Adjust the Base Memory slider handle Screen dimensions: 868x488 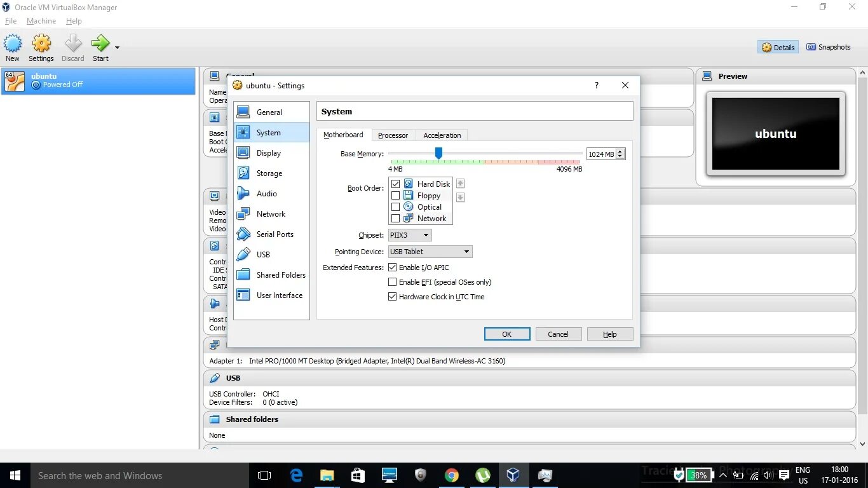438,153
